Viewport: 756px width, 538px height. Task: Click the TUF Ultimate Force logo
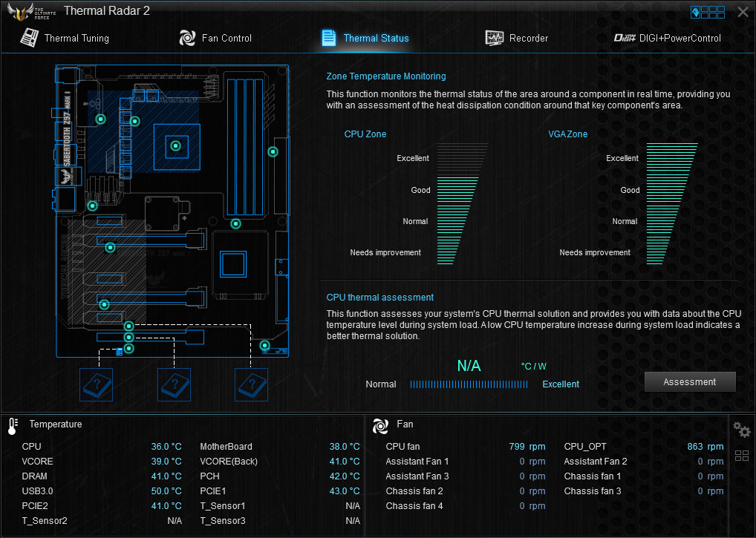(31, 12)
